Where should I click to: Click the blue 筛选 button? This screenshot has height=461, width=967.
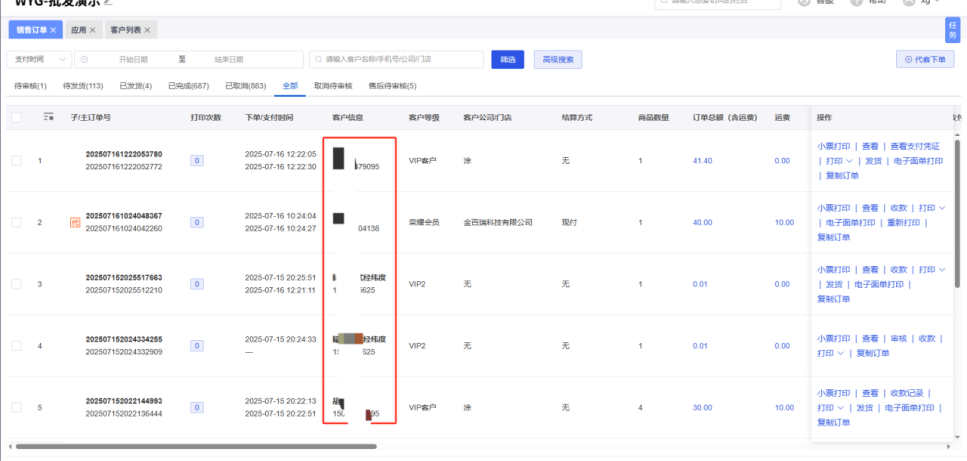tap(508, 60)
